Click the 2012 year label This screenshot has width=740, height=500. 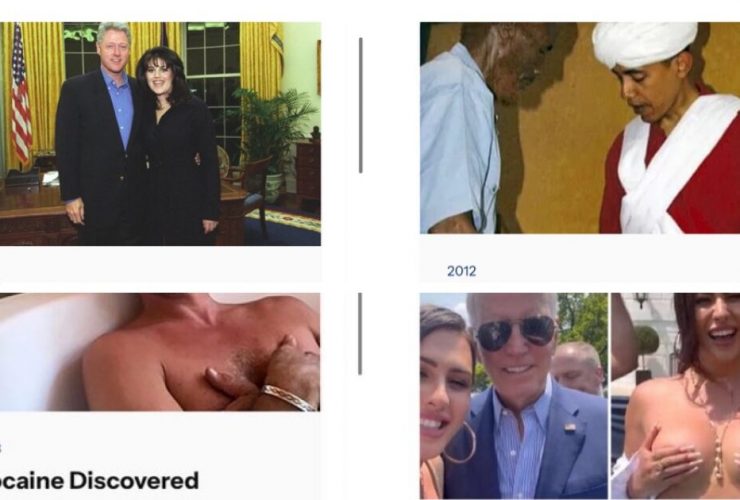coord(461,271)
